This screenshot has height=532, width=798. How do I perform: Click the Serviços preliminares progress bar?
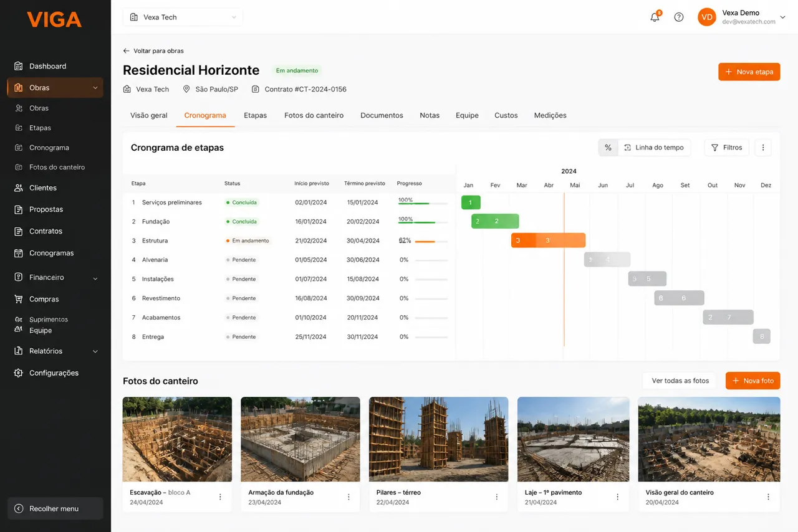click(x=423, y=203)
